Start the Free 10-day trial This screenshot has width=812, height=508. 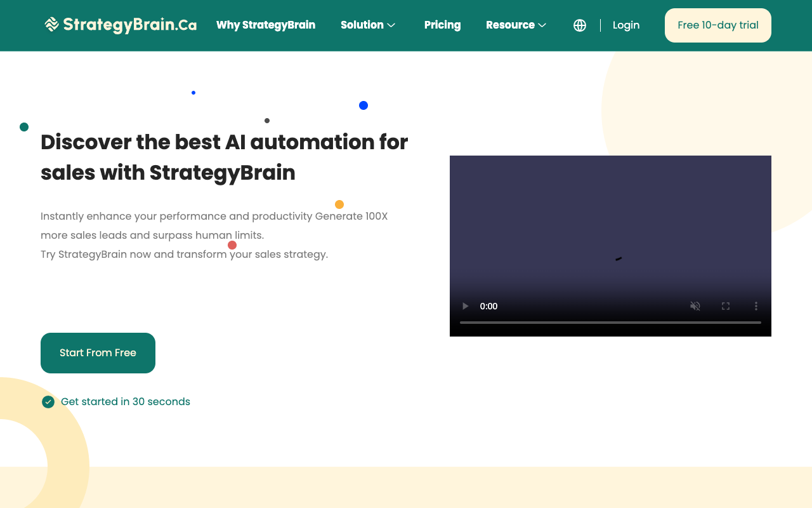pos(718,25)
